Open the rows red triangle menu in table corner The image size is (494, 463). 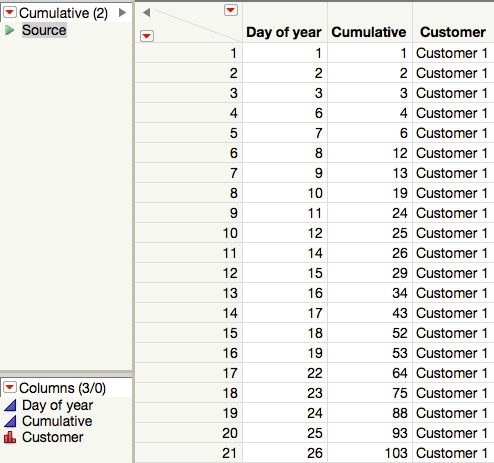(x=147, y=36)
